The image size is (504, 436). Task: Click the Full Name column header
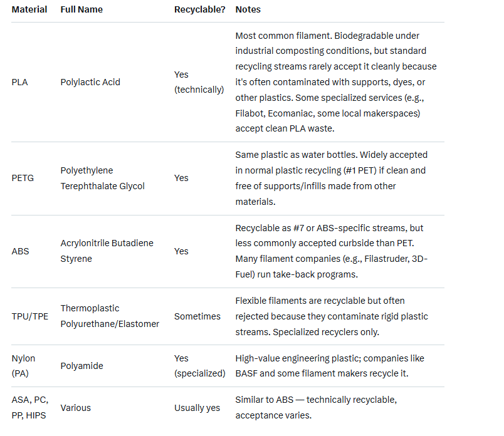83,10
